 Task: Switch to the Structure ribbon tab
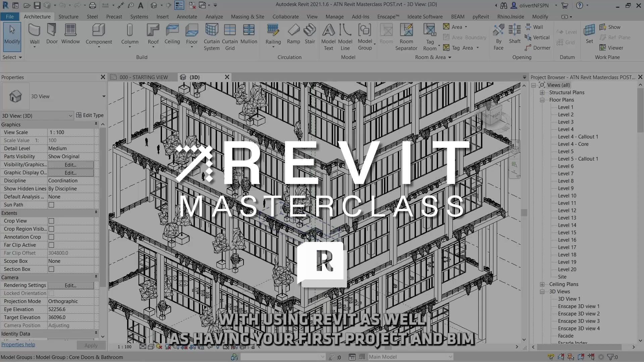tap(68, 16)
